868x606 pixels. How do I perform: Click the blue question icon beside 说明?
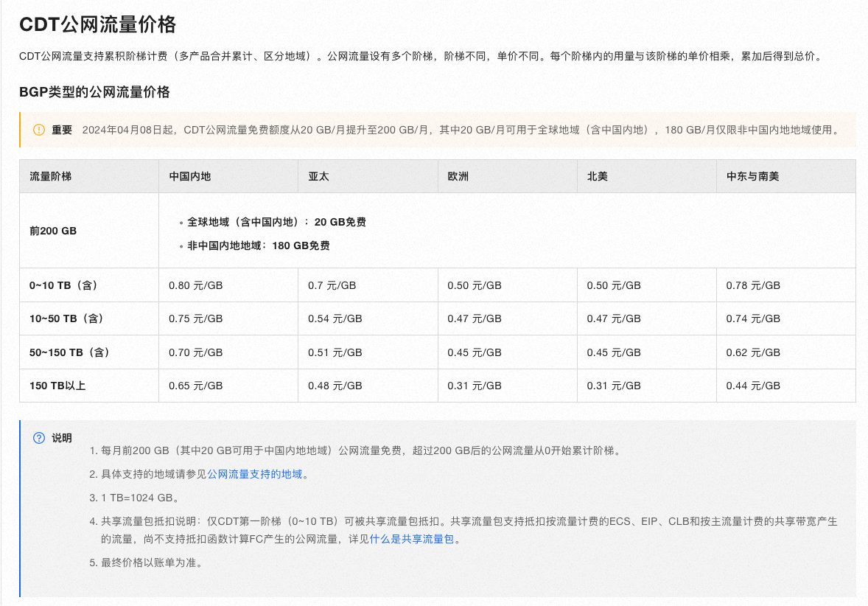click(x=39, y=438)
